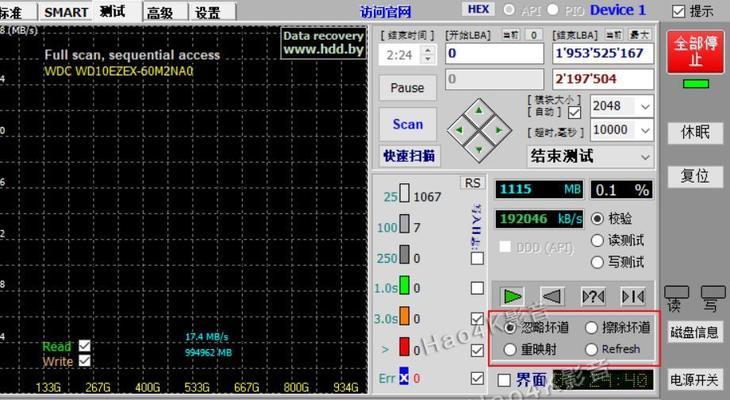Image resolution: width=730 pixels, height=400 pixels.
Task: Open the 10000 timeout dropdown
Action: (645, 130)
